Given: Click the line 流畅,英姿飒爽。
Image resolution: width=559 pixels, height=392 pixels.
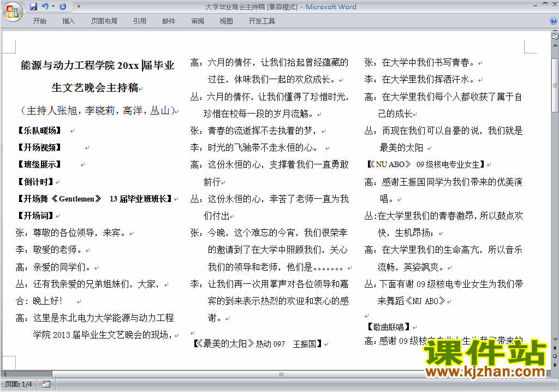Looking at the screenshot, I should coord(412,267).
